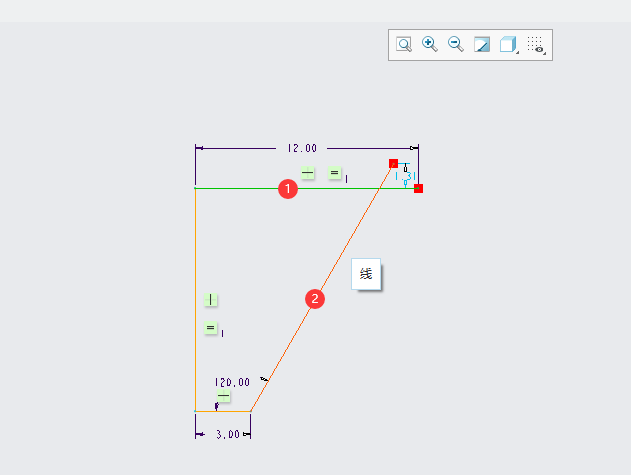631x475 pixels.
Task: Select vertical constraint beside the left line
Action: pyautogui.click(x=210, y=300)
